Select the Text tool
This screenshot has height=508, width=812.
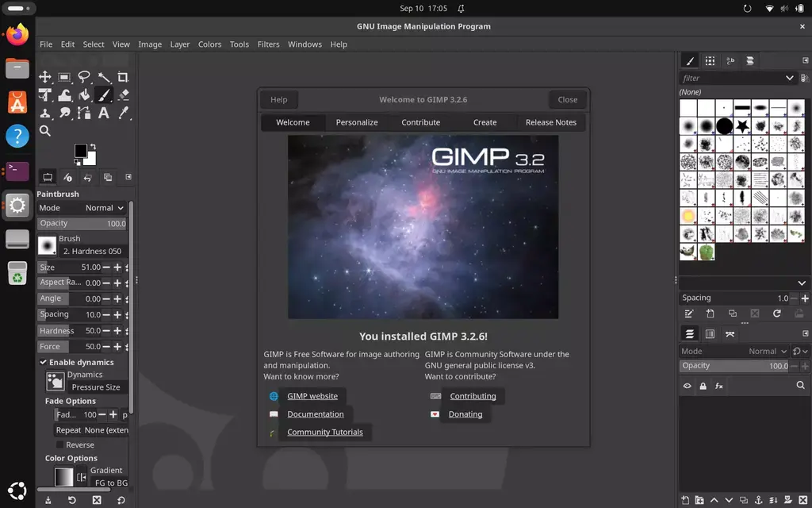pyautogui.click(x=104, y=113)
